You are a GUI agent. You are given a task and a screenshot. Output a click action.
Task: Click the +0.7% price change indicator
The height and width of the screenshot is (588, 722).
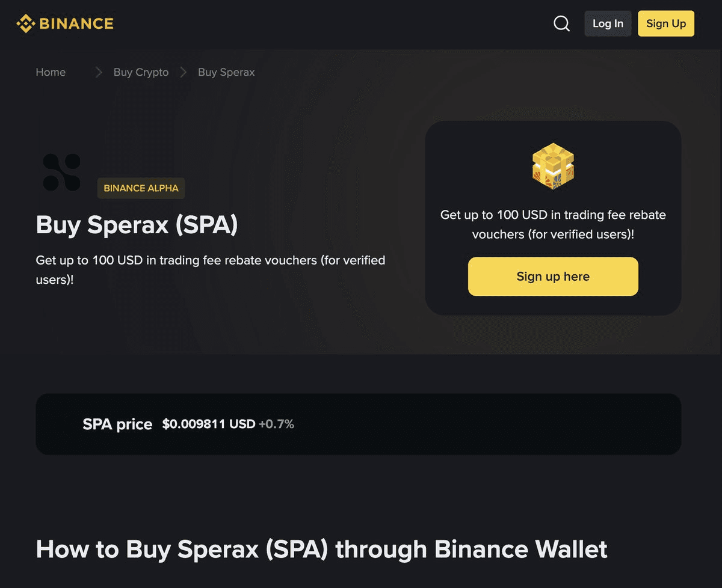(x=276, y=424)
